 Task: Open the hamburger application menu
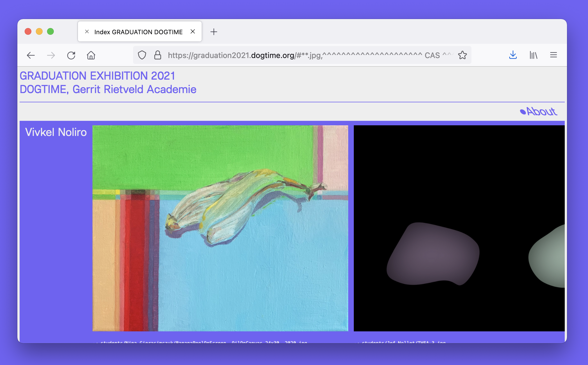click(x=553, y=55)
